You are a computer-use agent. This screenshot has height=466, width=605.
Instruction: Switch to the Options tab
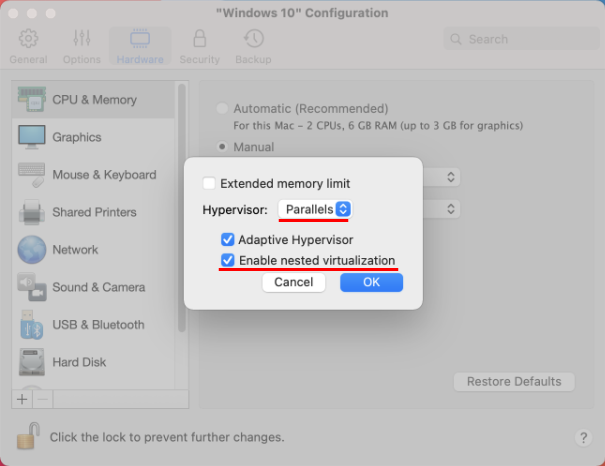tap(81, 46)
